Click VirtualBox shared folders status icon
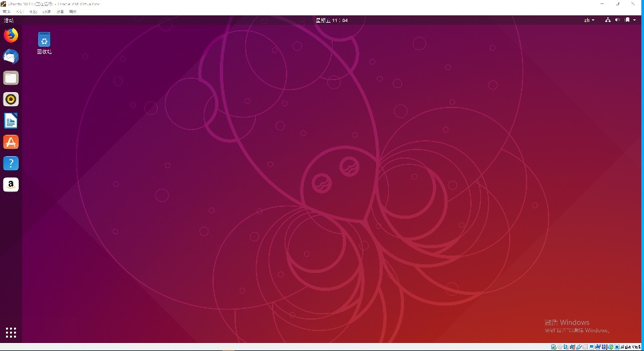The width and height of the screenshot is (644, 351). click(x=585, y=347)
